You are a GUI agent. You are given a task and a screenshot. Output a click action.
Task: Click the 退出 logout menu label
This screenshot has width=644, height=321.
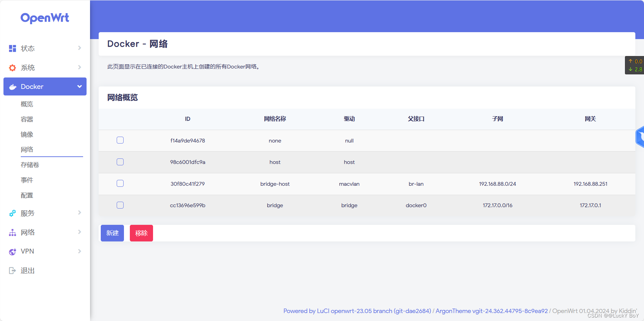(28, 271)
